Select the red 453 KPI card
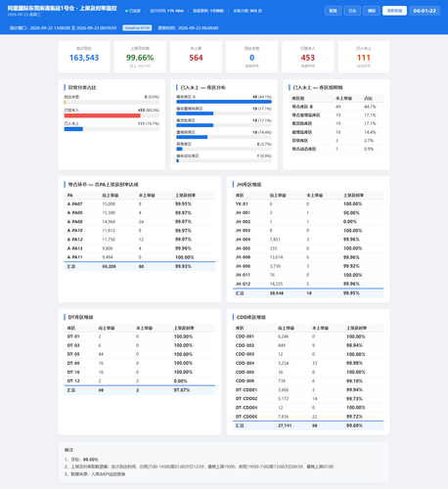Image resolution: width=448 pixels, height=489 pixels. coord(308,57)
